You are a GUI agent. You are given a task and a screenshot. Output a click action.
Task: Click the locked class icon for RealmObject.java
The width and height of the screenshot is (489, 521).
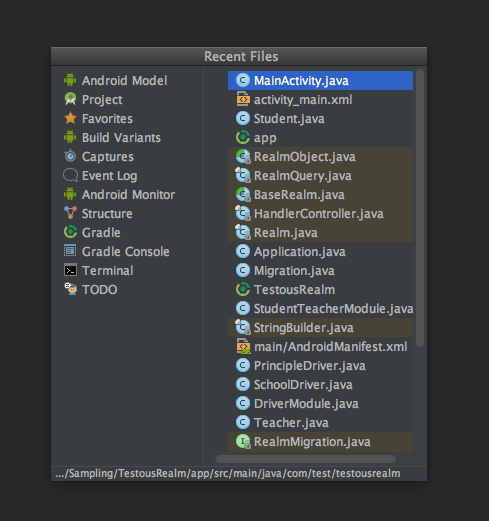point(243,157)
